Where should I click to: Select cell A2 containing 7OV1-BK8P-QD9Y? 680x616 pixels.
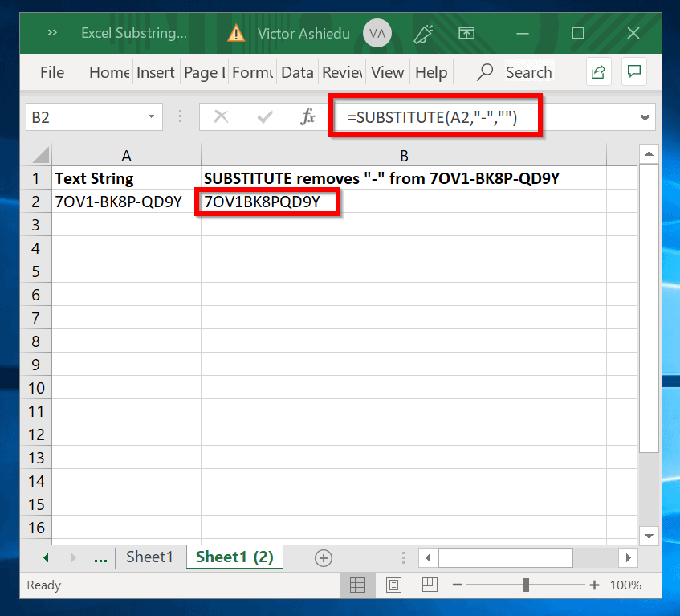[x=116, y=202]
